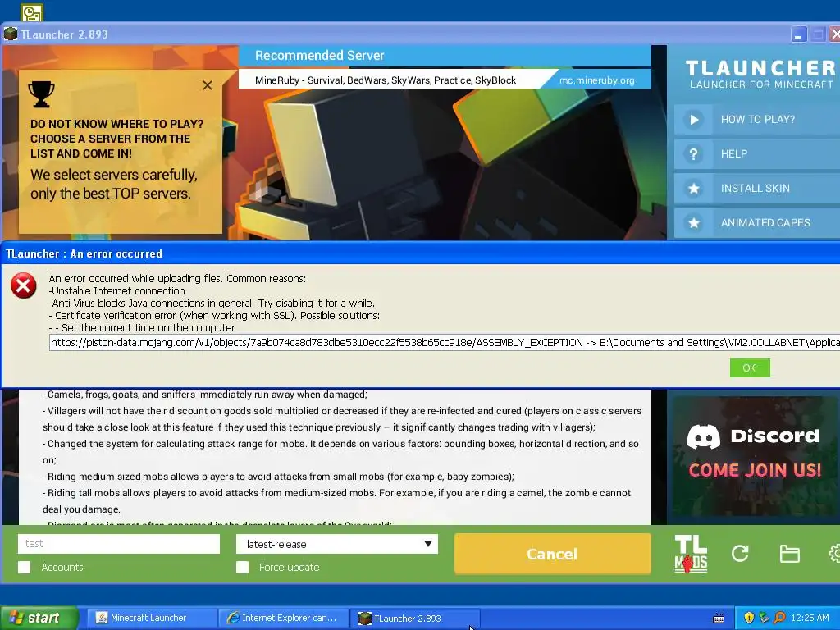Screen dimensions: 840x630
Task: Click the mc.mineruby.org server address
Action: tap(597, 80)
